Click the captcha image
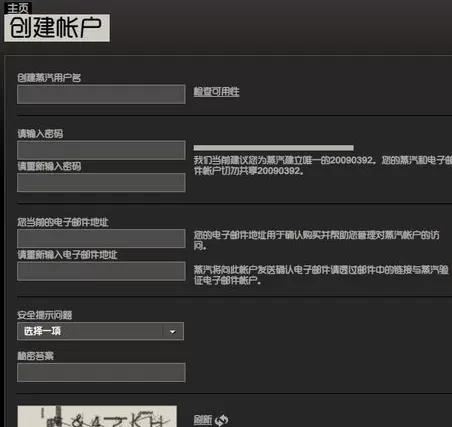Image resolution: width=452 pixels, height=427 pixels. point(97,416)
